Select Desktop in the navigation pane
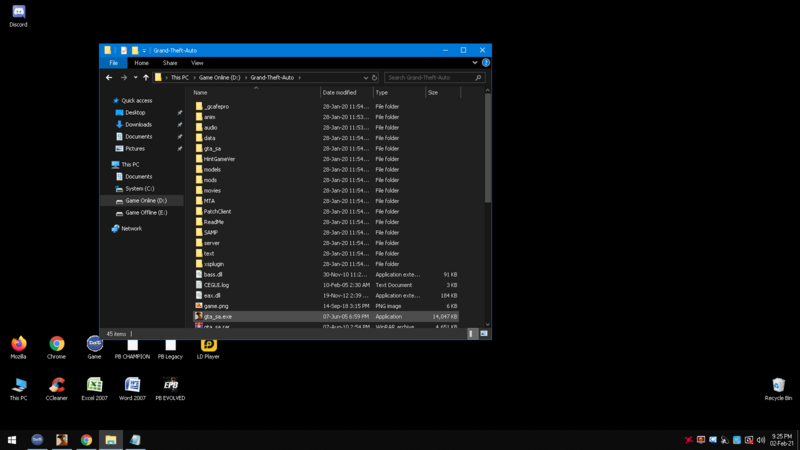800x450 pixels. (x=135, y=113)
